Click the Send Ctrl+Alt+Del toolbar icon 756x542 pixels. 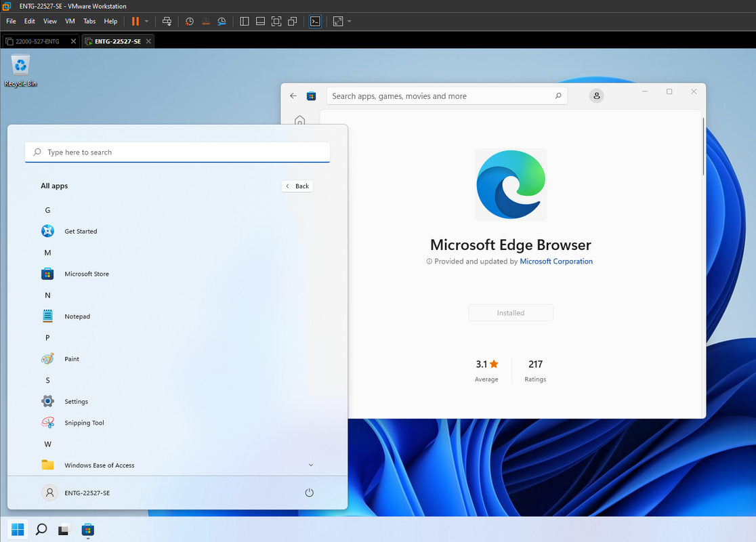coord(167,21)
